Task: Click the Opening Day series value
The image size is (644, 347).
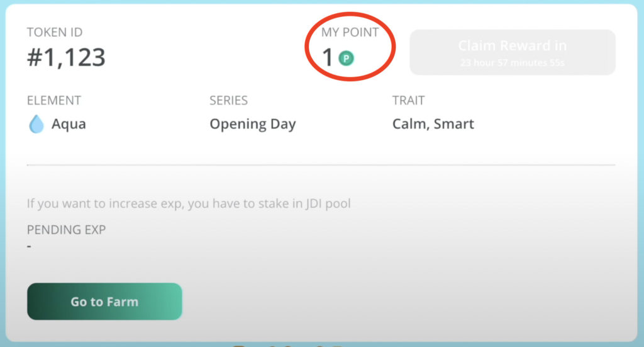Action: click(253, 125)
